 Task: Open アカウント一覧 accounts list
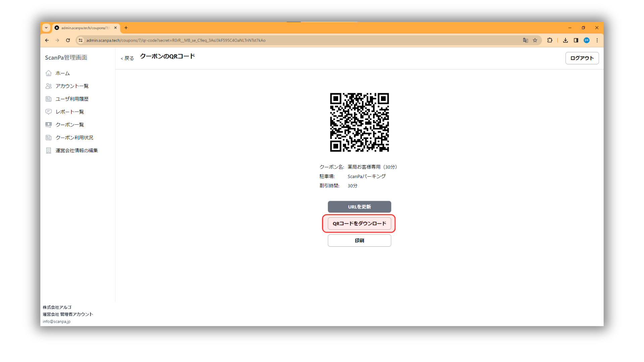(x=72, y=86)
